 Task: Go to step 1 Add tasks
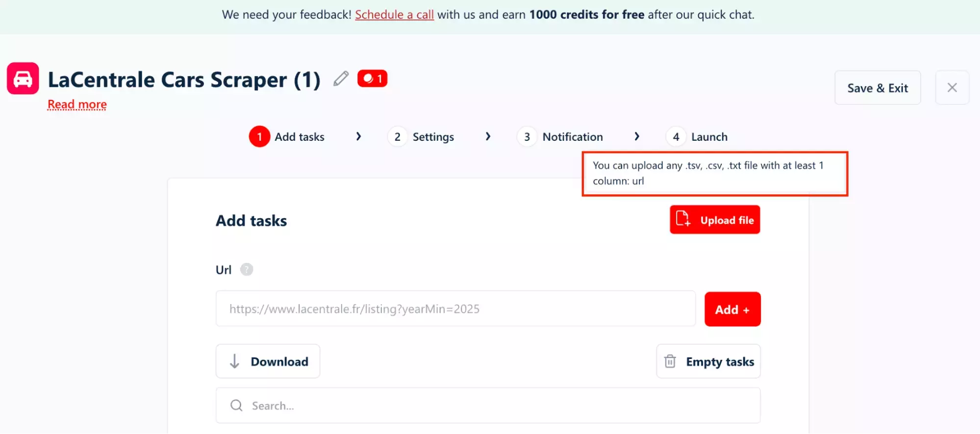tap(287, 137)
